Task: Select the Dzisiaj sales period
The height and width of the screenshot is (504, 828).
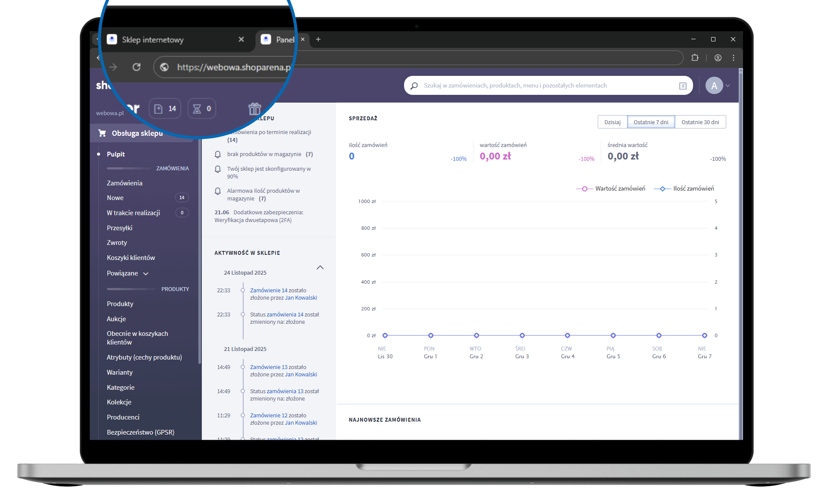Action: click(612, 122)
